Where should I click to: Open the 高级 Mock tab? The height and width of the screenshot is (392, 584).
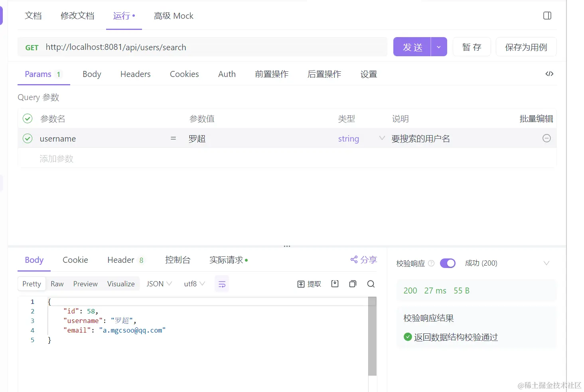[x=174, y=16]
